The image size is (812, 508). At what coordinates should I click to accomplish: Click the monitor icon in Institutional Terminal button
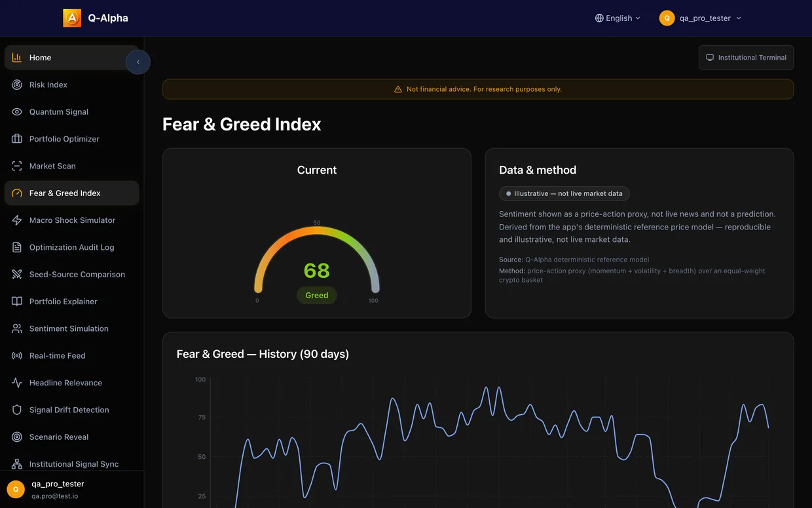(710, 58)
